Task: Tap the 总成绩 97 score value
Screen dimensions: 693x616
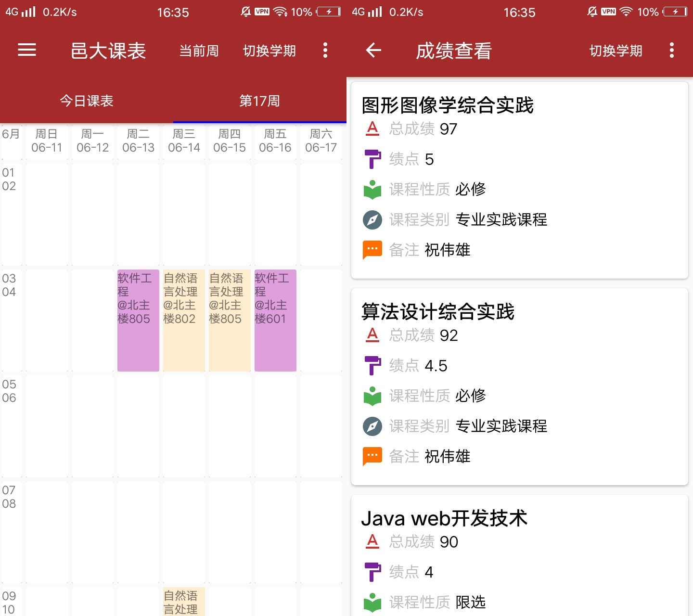Action: click(x=449, y=129)
